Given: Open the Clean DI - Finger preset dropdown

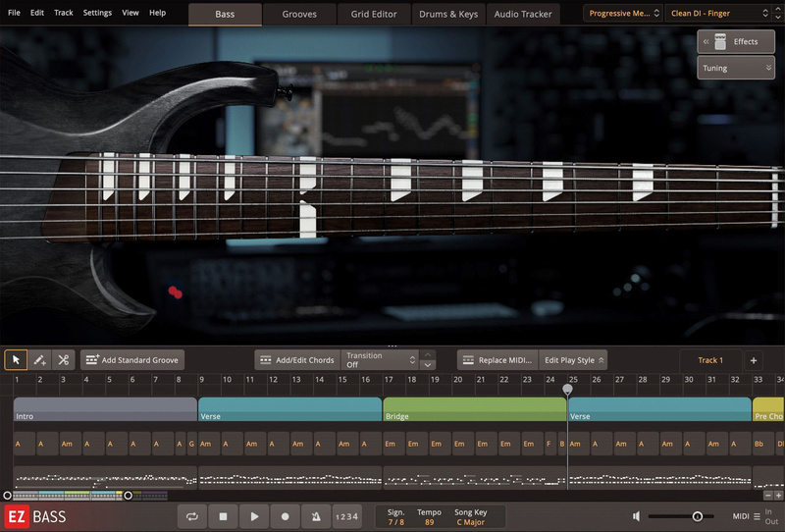Looking at the screenshot, I should 719,14.
